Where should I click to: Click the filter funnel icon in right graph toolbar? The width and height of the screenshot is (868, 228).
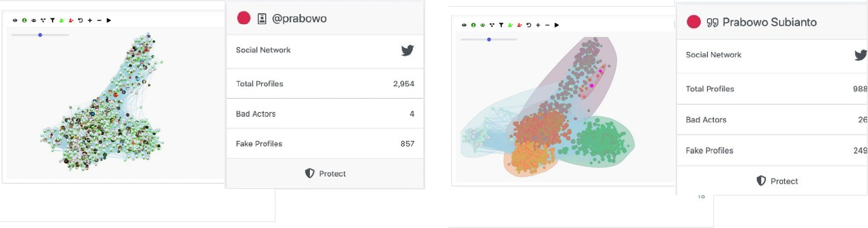(x=501, y=25)
